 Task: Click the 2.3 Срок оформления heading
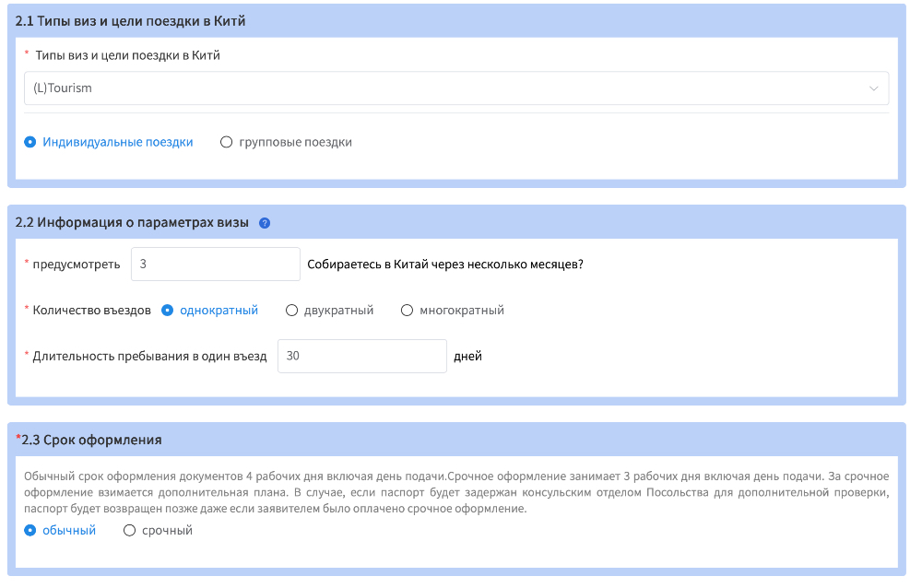point(90,440)
